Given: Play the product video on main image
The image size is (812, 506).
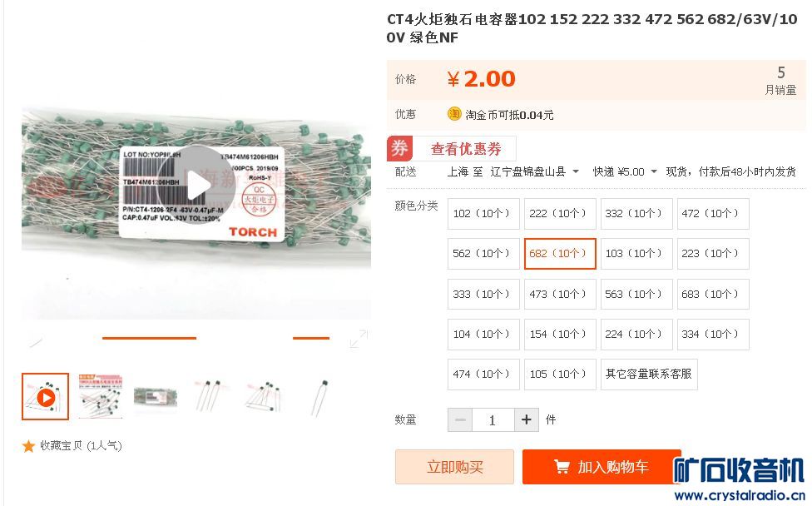Looking at the screenshot, I should click(x=196, y=185).
